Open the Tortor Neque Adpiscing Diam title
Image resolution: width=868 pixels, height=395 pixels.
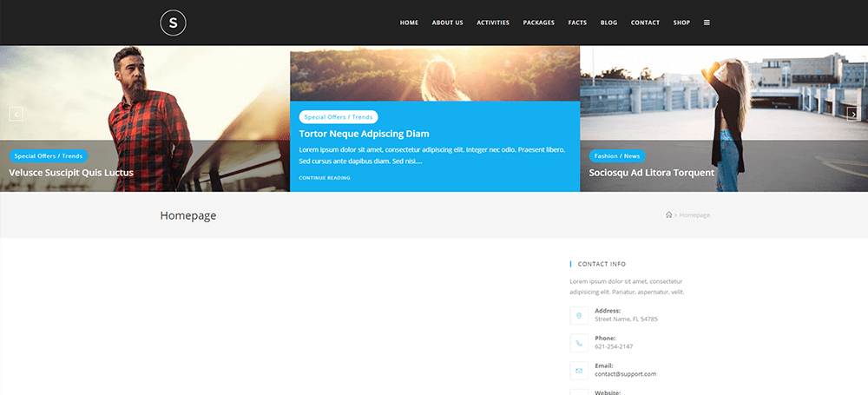coord(364,134)
